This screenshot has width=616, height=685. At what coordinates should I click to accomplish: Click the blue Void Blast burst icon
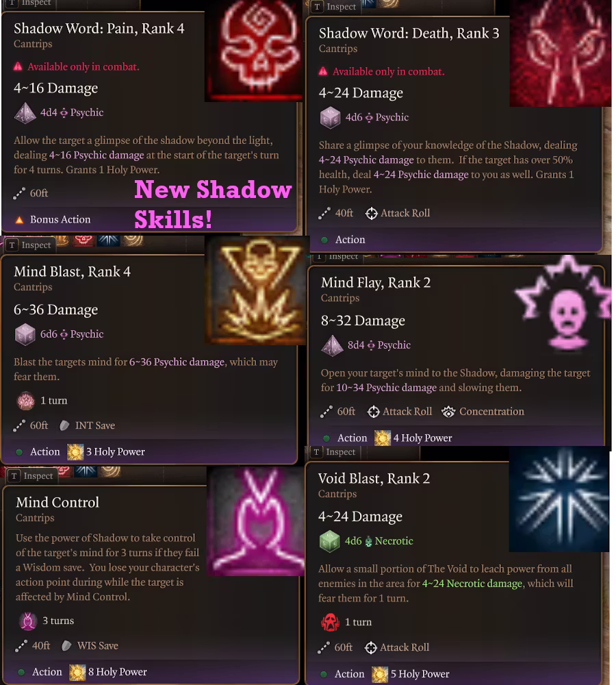coord(559,499)
